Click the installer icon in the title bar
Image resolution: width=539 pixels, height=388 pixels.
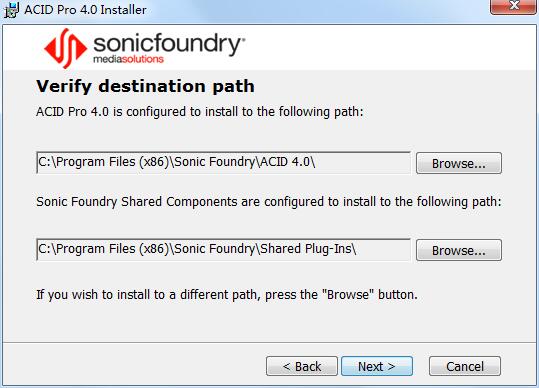point(11,10)
